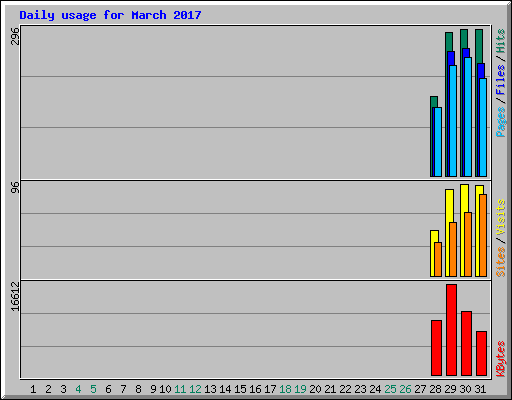
Task: Click day label 1 on the x-axis
Action: 33,389
